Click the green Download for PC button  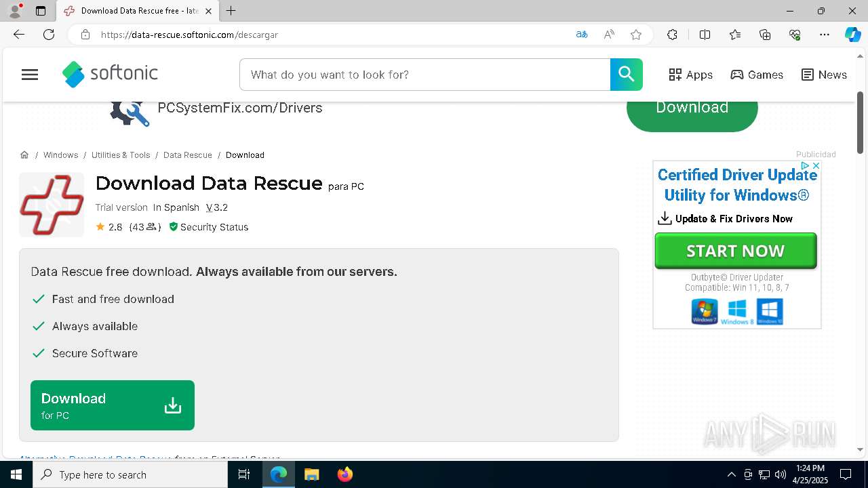tap(113, 405)
